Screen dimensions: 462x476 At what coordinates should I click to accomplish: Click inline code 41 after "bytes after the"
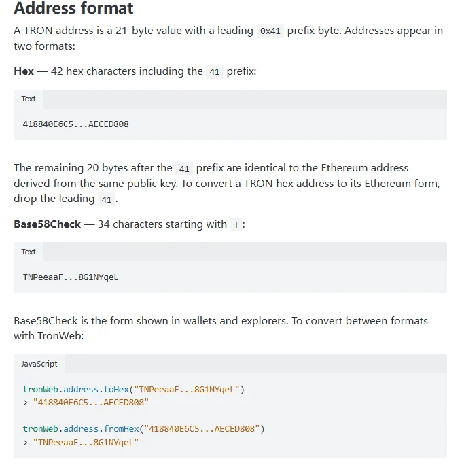pyautogui.click(x=184, y=169)
